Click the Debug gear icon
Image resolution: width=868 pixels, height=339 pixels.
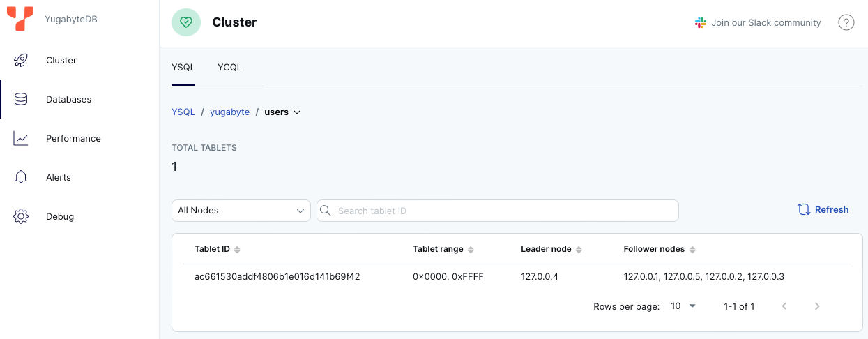pos(21,217)
